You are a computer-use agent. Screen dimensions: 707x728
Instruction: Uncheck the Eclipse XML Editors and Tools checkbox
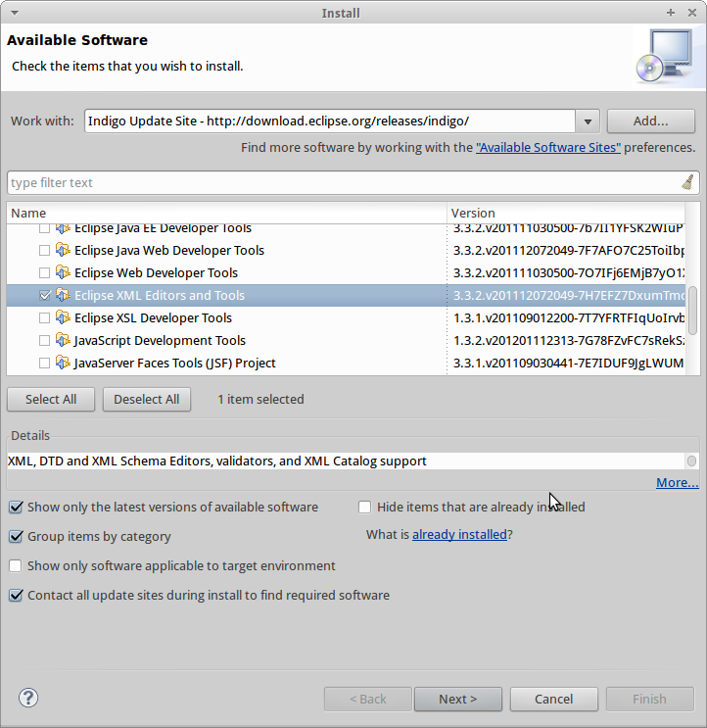(44, 295)
